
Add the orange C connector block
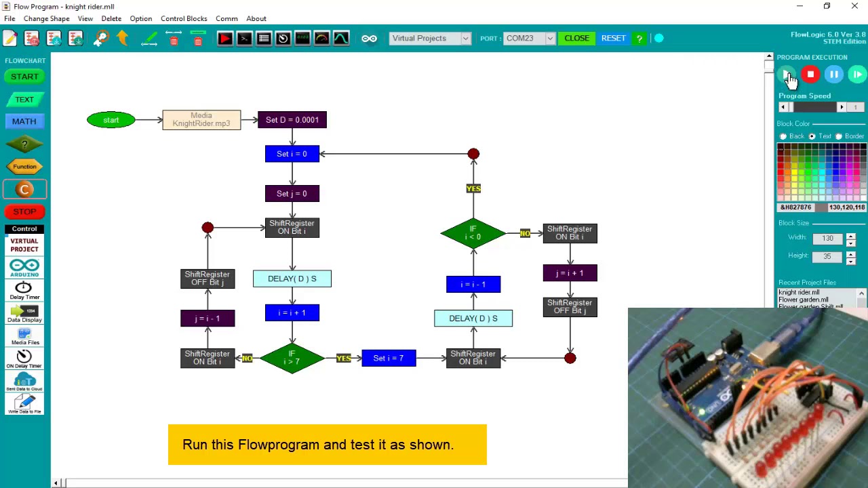24,190
